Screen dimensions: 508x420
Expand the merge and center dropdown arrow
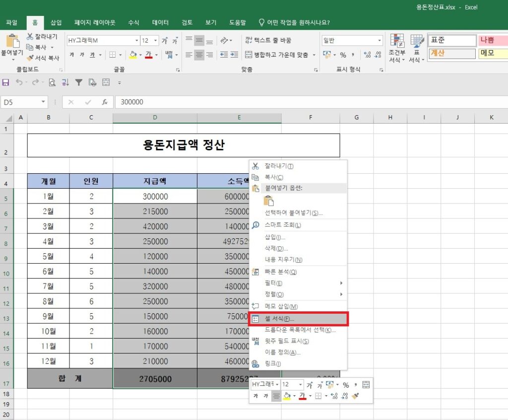(x=314, y=55)
